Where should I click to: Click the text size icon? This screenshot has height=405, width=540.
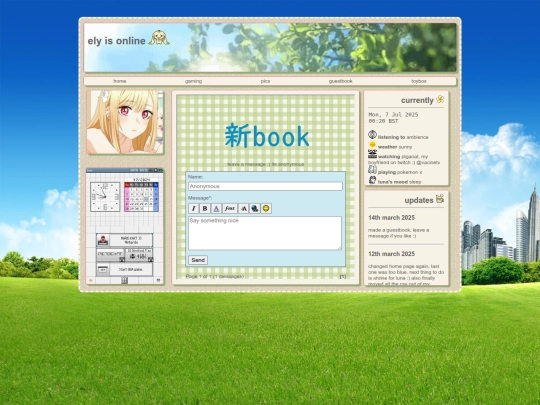click(243, 208)
